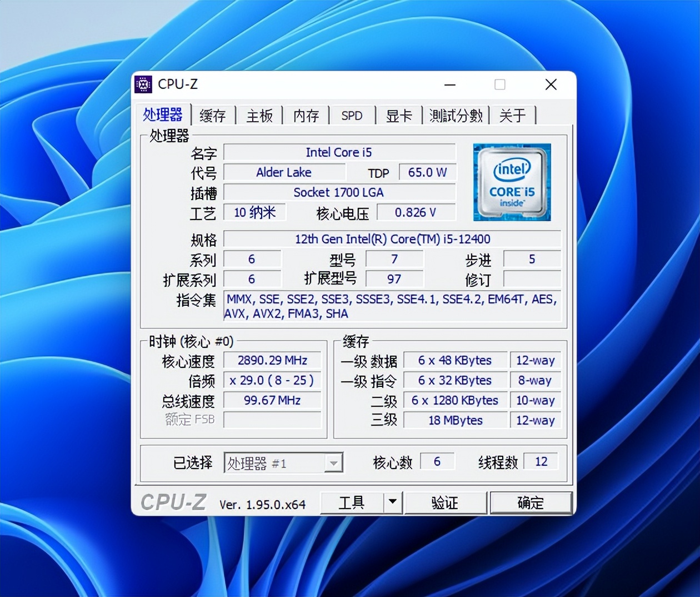Select the 核心速度 speed value field
Viewport: 700px width, 597px height.
pyautogui.click(x=272, y=360)
